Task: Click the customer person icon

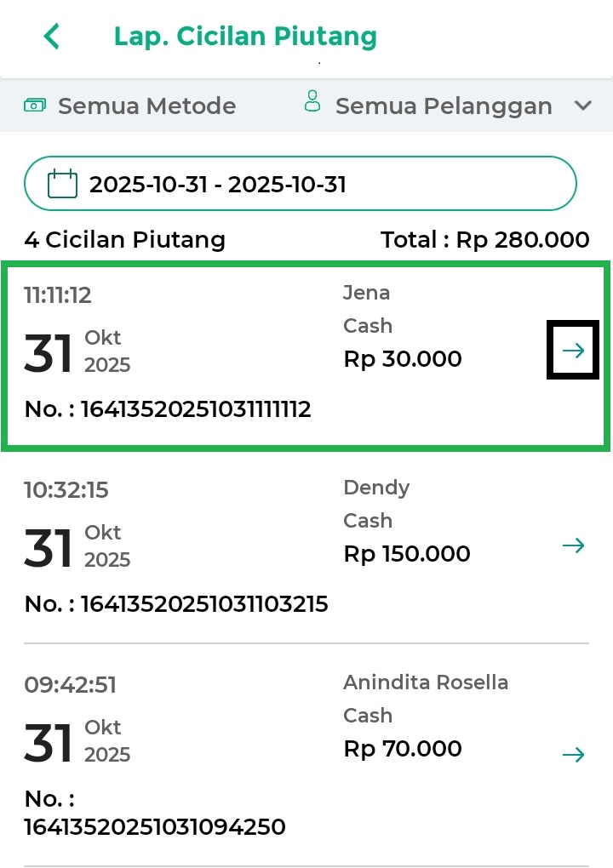Action: pos(312,102)
